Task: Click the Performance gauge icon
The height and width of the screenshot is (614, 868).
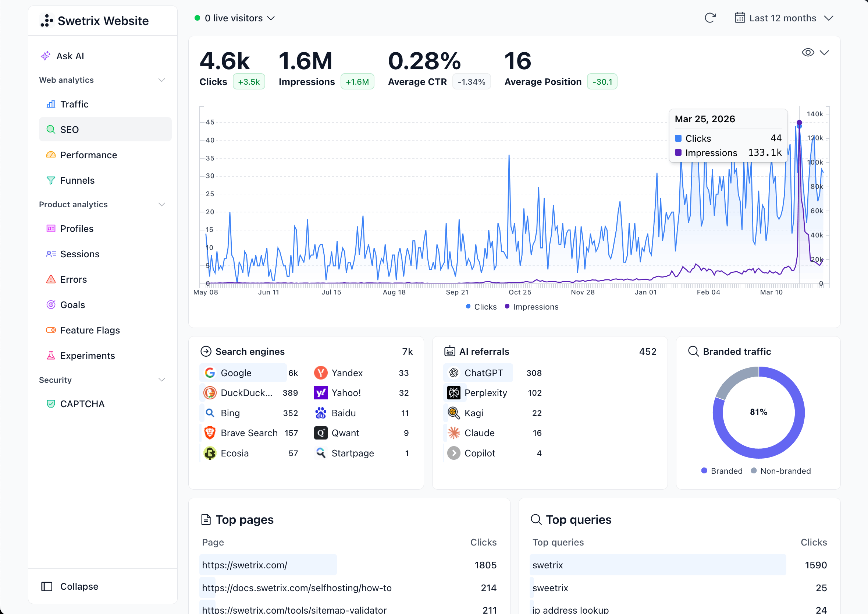Action: point(51,155)
